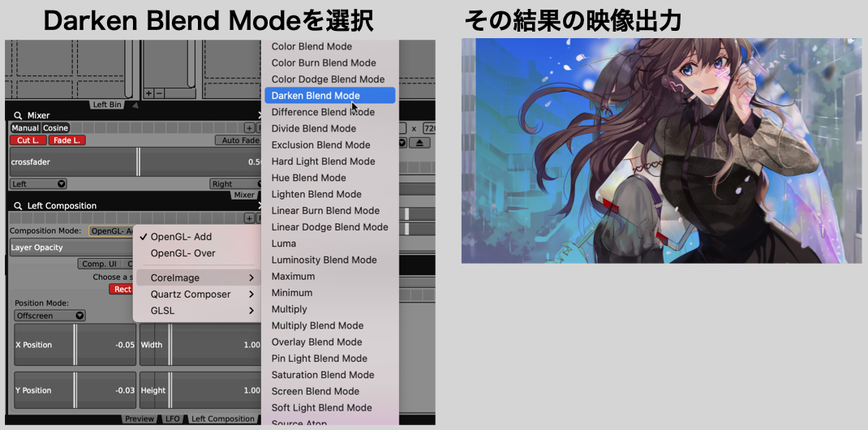Select the Manual fade mode

tap(25, 128)
